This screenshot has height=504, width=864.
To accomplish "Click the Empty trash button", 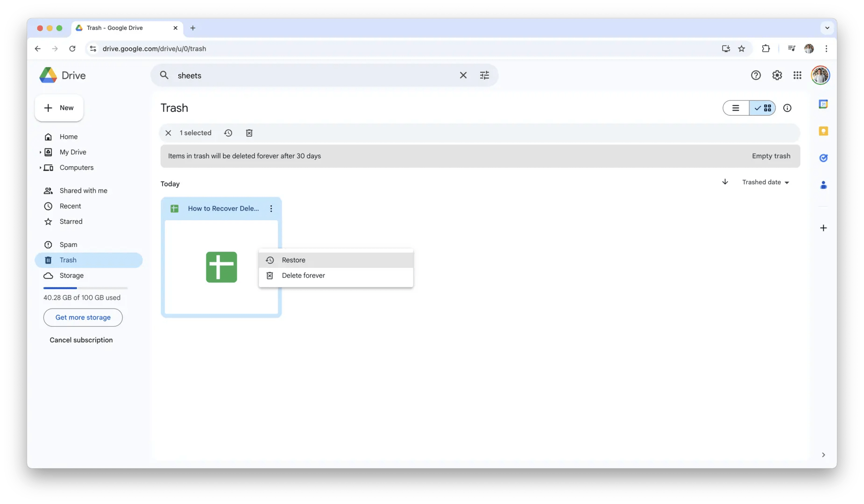I will [x=771, y=156].
